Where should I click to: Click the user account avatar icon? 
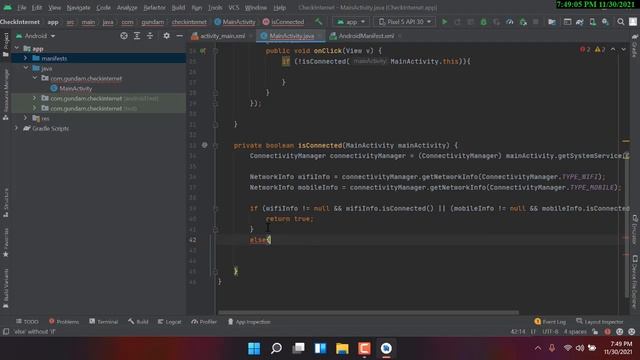point(633,22)
